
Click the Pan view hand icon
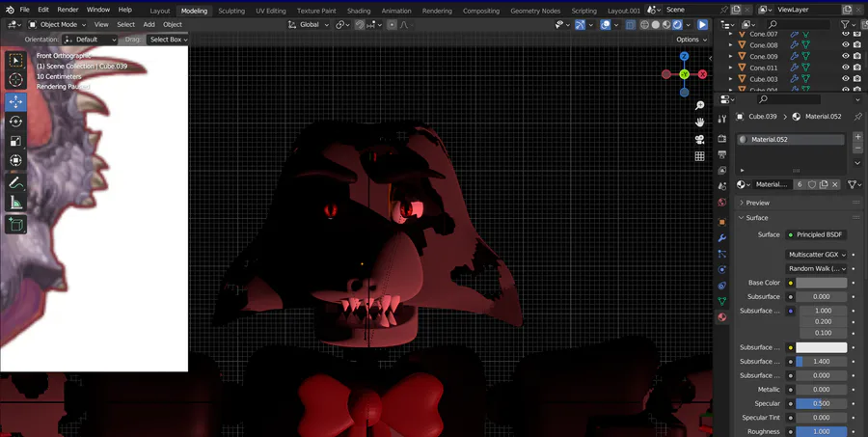pos(700,122)
